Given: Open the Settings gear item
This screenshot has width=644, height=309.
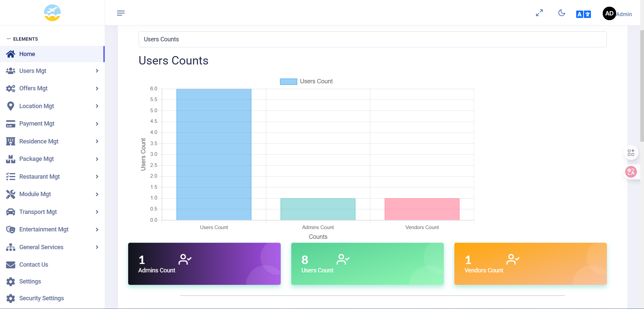Looking at the screenshot, I should 30,281.
